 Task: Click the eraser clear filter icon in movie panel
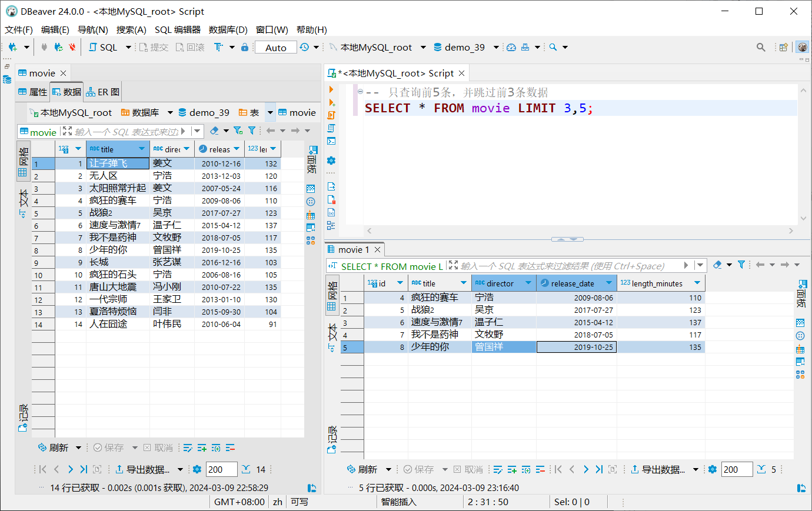pos(214,131)
